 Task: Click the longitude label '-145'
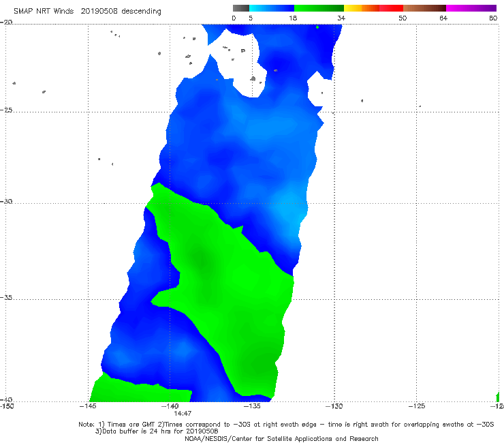click(x=88, y=406)
